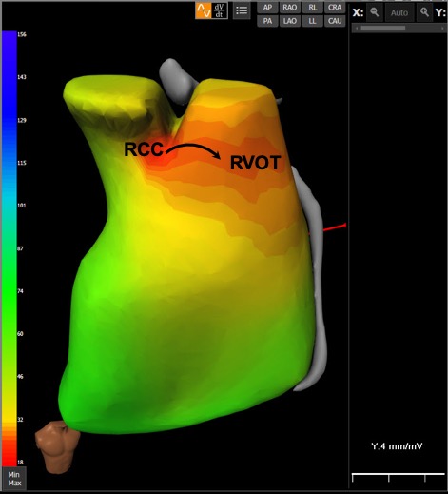This screenshot has height=494, width=448.
Task: Click the Min Max color scale button
Action: (x=14, y=479)
